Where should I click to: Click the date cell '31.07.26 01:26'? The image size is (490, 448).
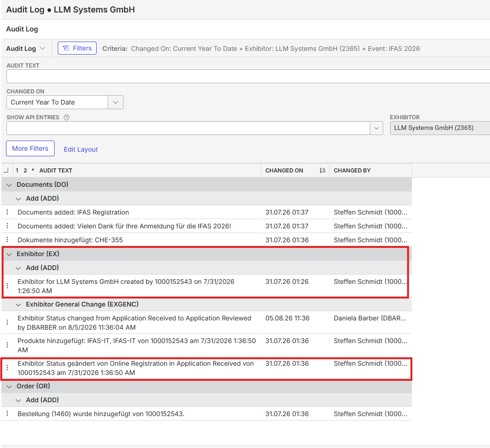(287, 282)
